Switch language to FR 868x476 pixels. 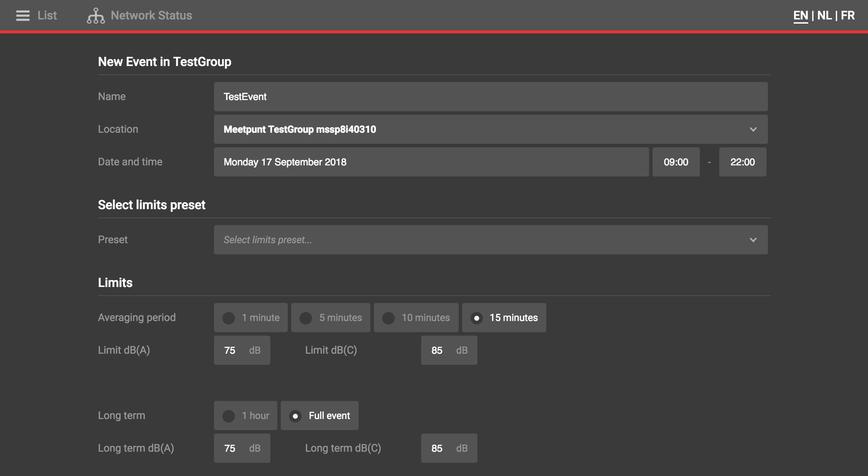click(x=848, y=15)
